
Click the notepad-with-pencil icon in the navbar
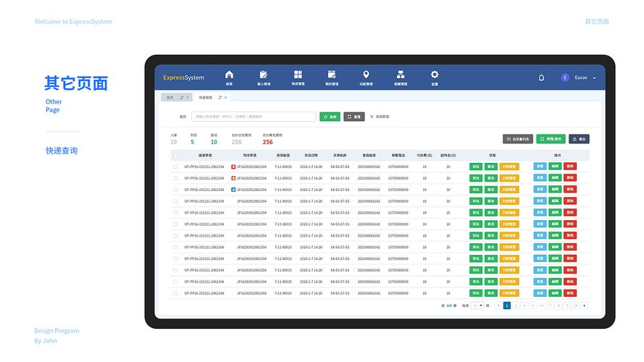tap(264, 75)
